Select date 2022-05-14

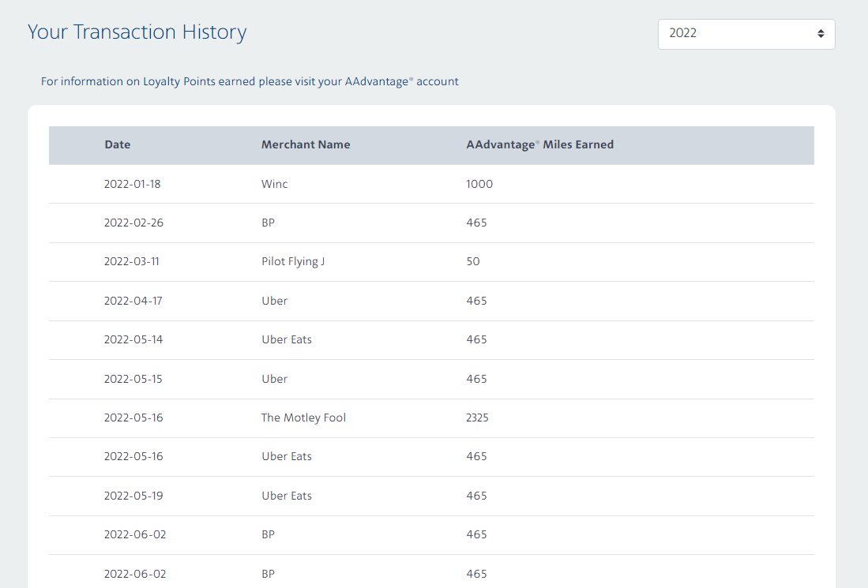133,339
